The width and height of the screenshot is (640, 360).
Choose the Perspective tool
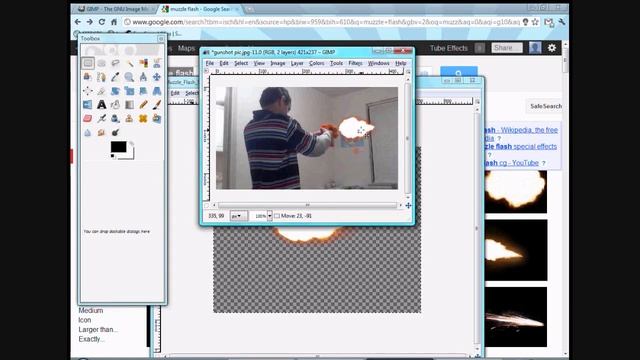pyautogui.click(x=157, y=91)
